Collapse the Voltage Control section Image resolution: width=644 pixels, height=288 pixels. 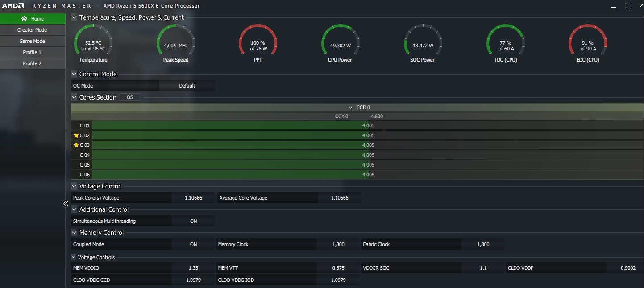point(74,186)
